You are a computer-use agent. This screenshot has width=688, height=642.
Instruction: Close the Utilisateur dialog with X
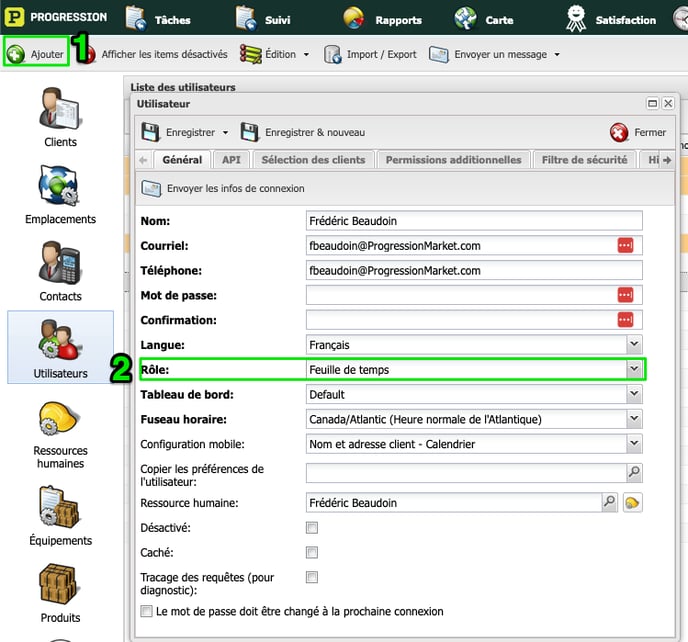click(x=668, y=103)
